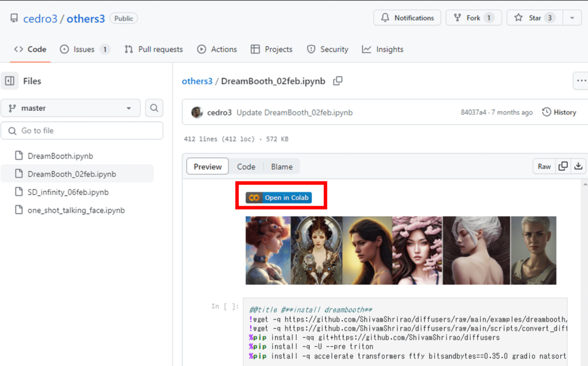Click the install dreambooth code cell
588x366 pixels.
tap(405, 332)
